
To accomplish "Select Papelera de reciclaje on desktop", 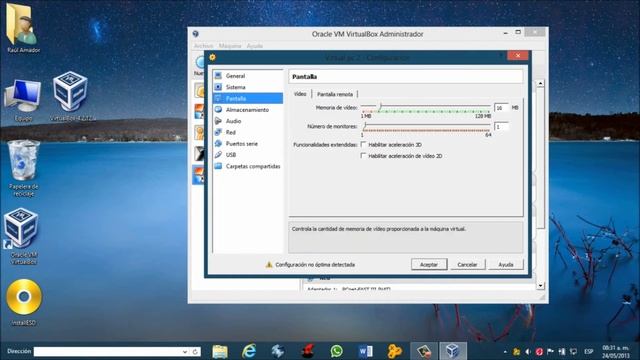I will pos(24,168).
